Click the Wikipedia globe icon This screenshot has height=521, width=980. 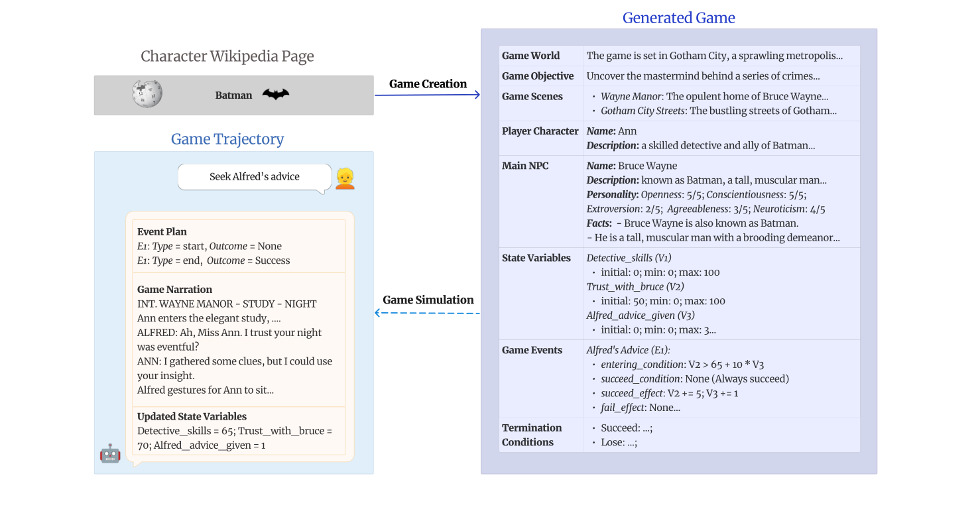[x=147, y=93]
